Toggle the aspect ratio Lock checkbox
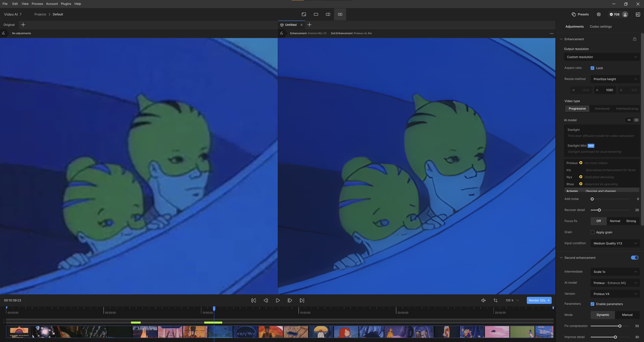The height and width of the screenshot is (342, 644). point(592,68)
